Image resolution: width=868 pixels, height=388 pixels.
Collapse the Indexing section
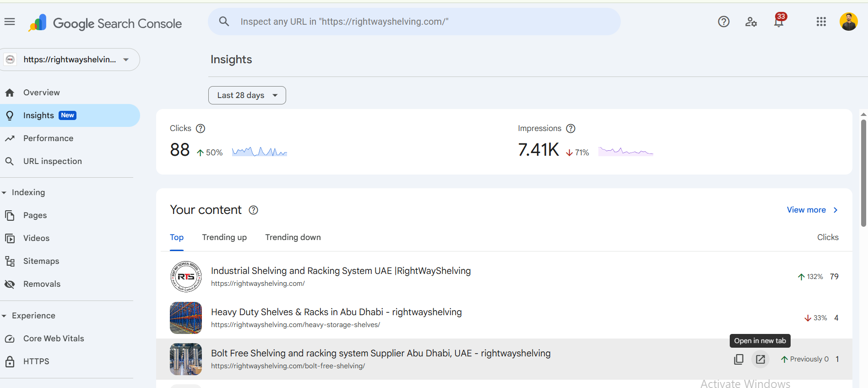pos(4,192)
